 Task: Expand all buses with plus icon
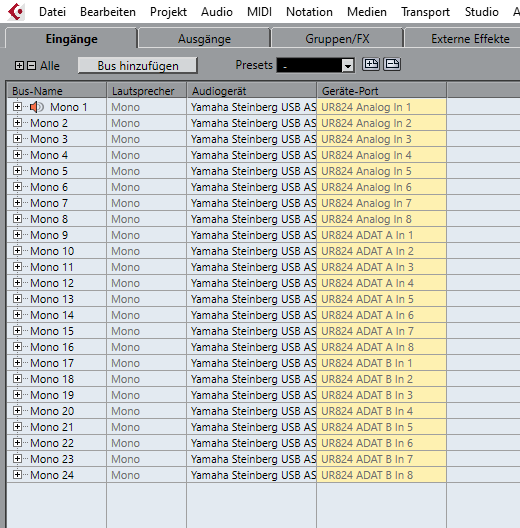pos(19,65)
